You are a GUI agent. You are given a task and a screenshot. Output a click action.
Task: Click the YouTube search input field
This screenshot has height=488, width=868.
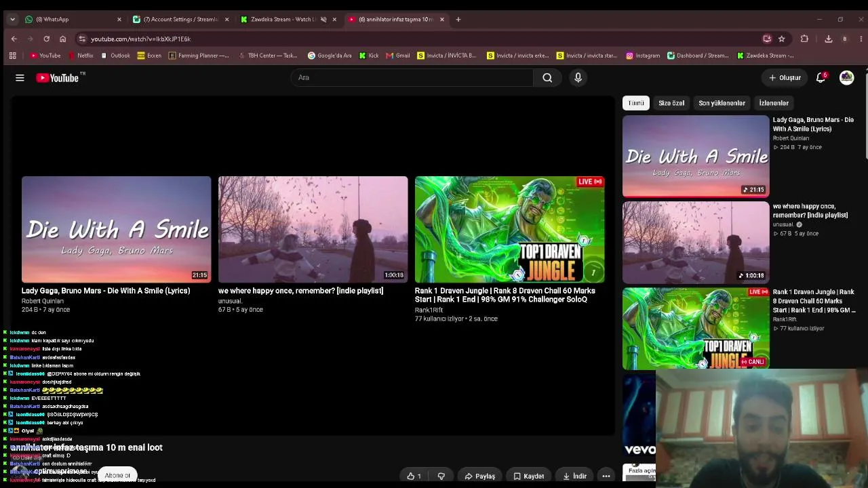412,78
